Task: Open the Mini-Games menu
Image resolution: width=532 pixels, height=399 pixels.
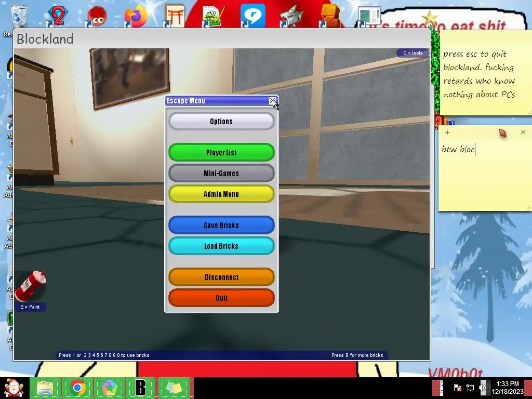Action: click(221, 173)
